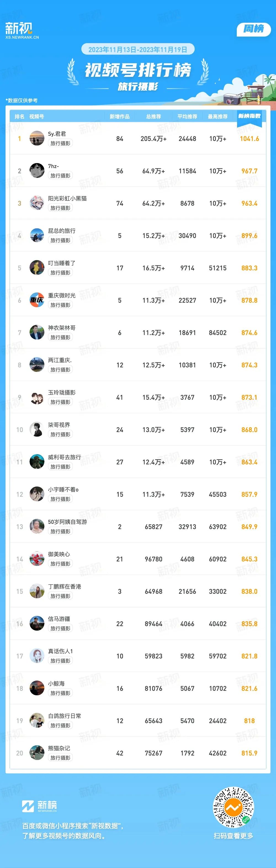
Task: Click the 新增作品 column header
Action: pos(120,117)
